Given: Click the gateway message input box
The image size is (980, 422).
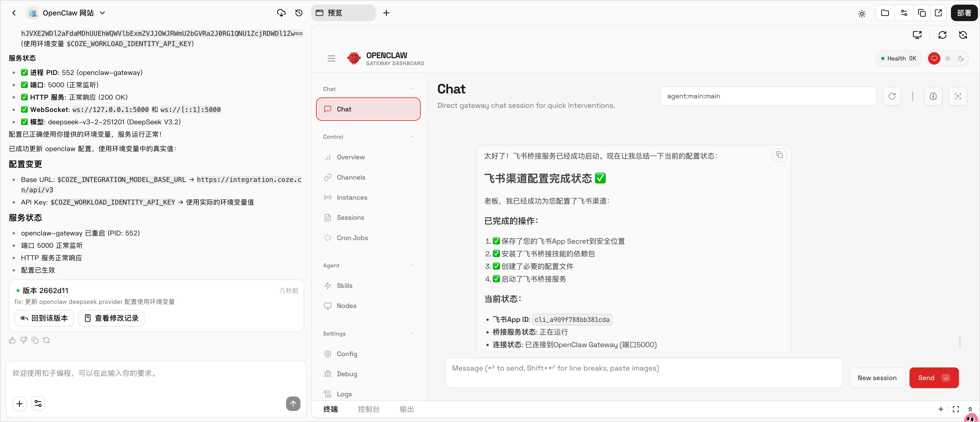Looking at the screenshot, I should point(644,373).
